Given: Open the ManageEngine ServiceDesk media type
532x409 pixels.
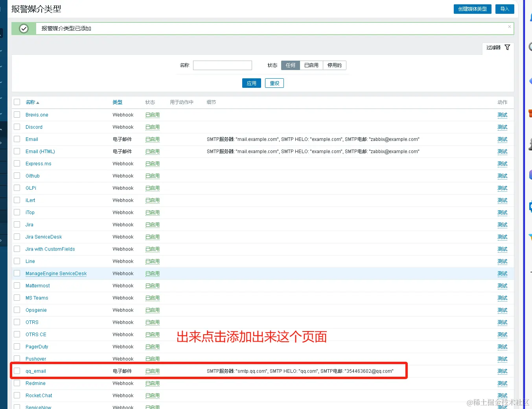Looking at the screenshot, I should pos(56,274).
